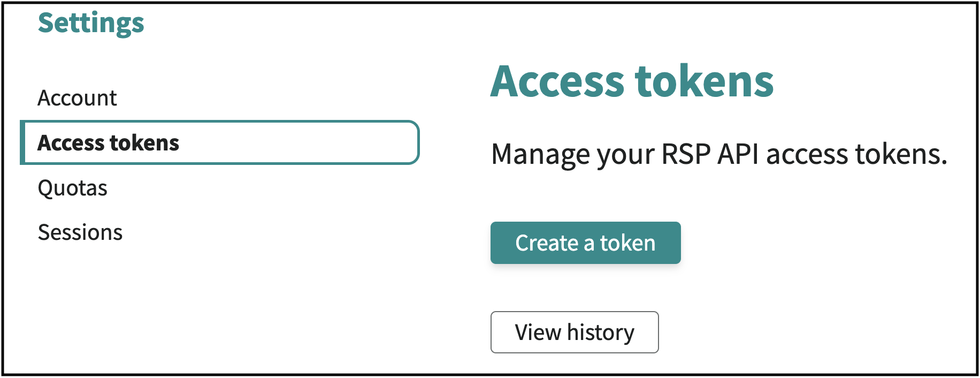
Task: Switch to the Account tab
Action: pyautogui.click(x=77, y=98)
